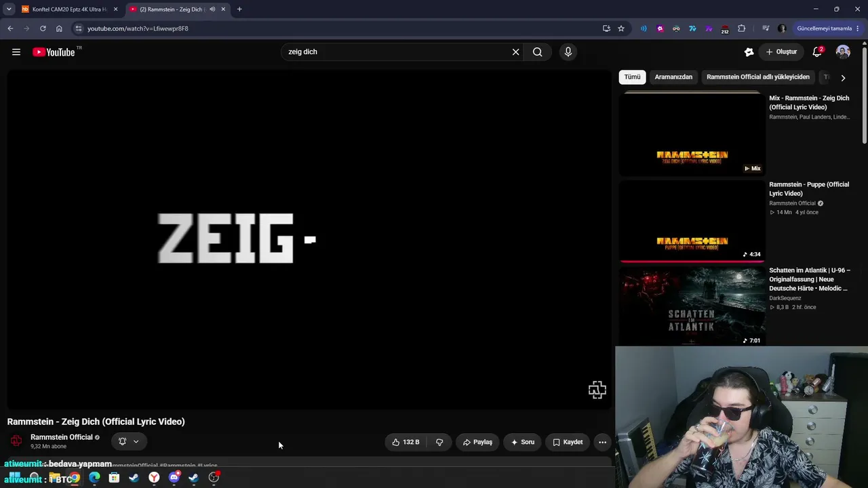868x488 pixels.
Task: Open the media controls playlist icon
Action: [x=766, y=28]
